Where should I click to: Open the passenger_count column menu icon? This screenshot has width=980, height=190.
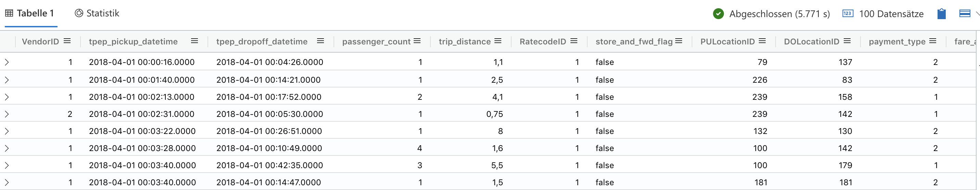pyautogui.click(x=417, y=41)
